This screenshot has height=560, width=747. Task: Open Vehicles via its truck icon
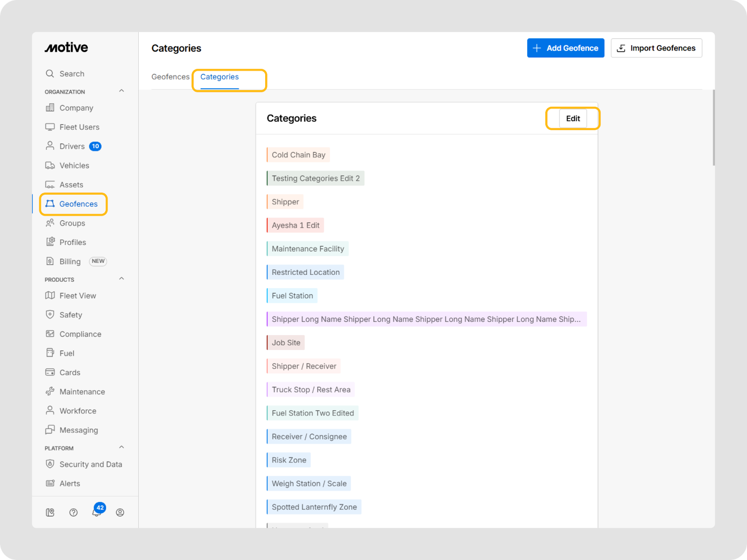50,166
